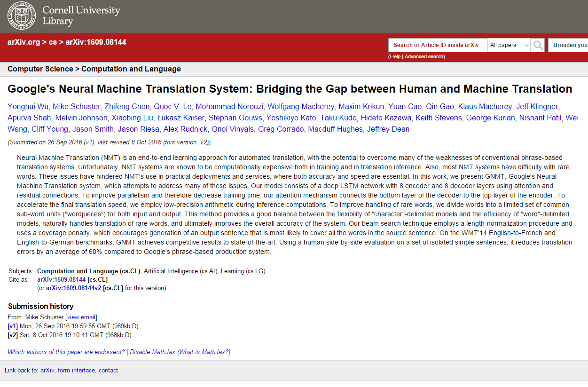Click 'view email' for Mike Schuster
The height and width of the screenshot is (387, 588).
pos(81,317)
